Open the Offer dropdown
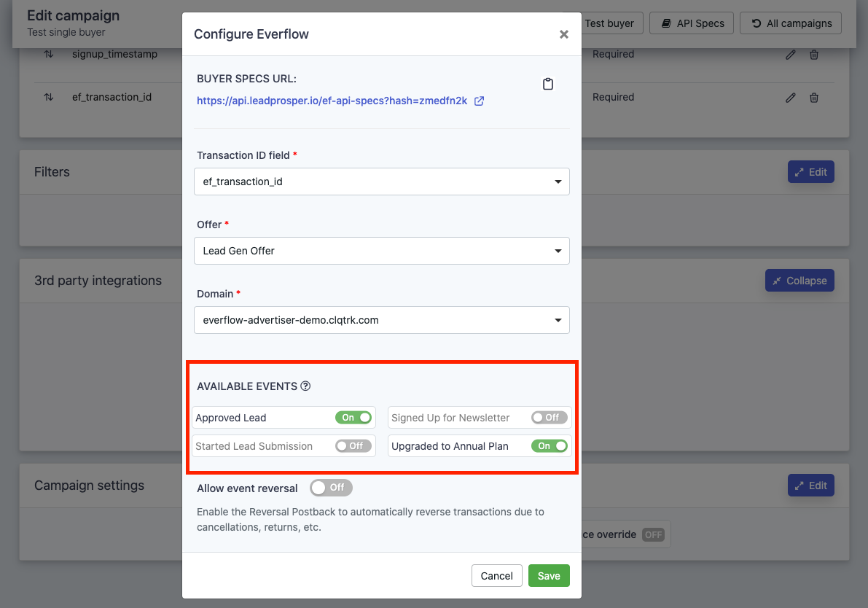The height and width of the screenshot is (608, 868). pyautogui.click(x=381, y=251)
